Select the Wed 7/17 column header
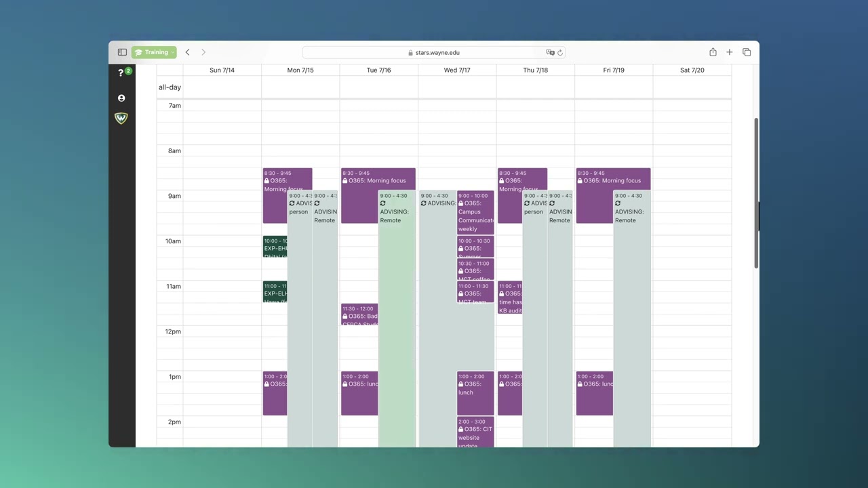The width and height of the screenshot is (868, 488). (457, 70)
